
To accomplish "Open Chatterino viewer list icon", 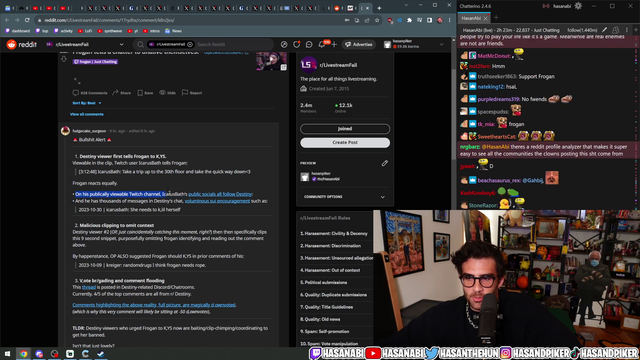I will coord(616,30).
